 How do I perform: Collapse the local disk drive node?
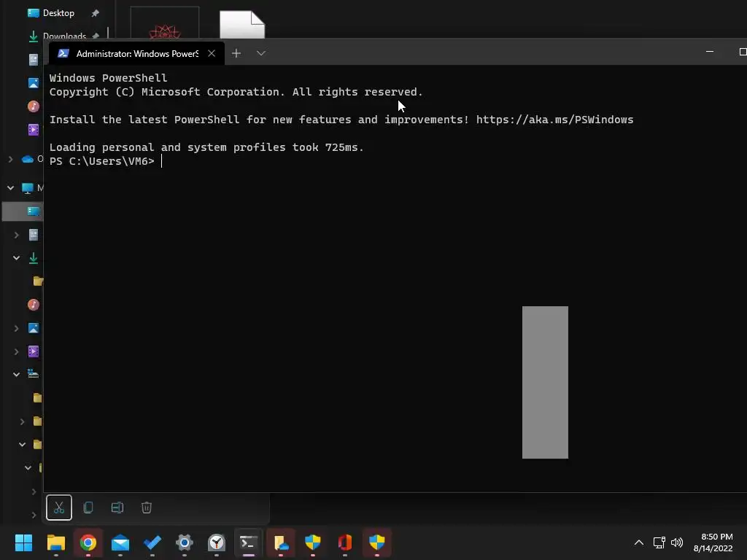pyautogui.click(x=17, y=374)
